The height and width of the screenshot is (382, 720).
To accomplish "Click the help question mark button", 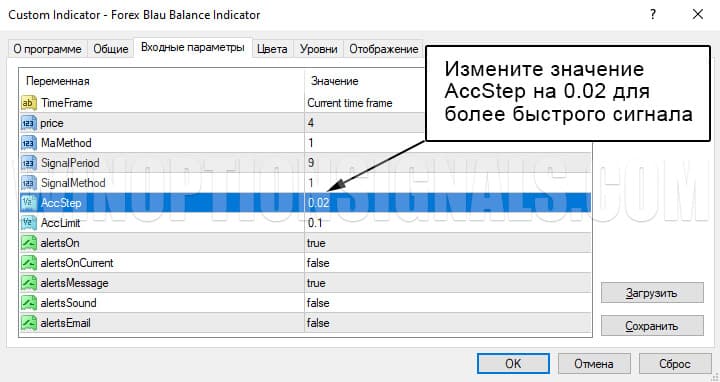I will [653, 15].
